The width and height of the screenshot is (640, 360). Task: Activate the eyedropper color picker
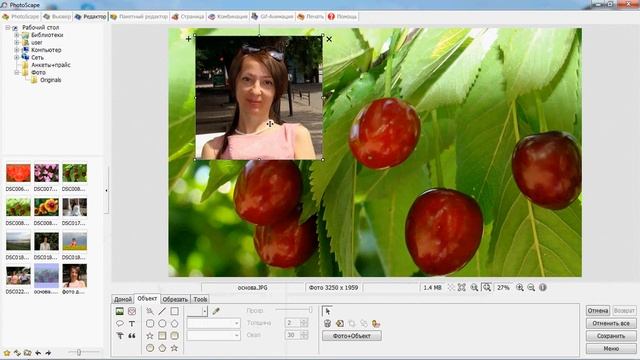point(216,311)
